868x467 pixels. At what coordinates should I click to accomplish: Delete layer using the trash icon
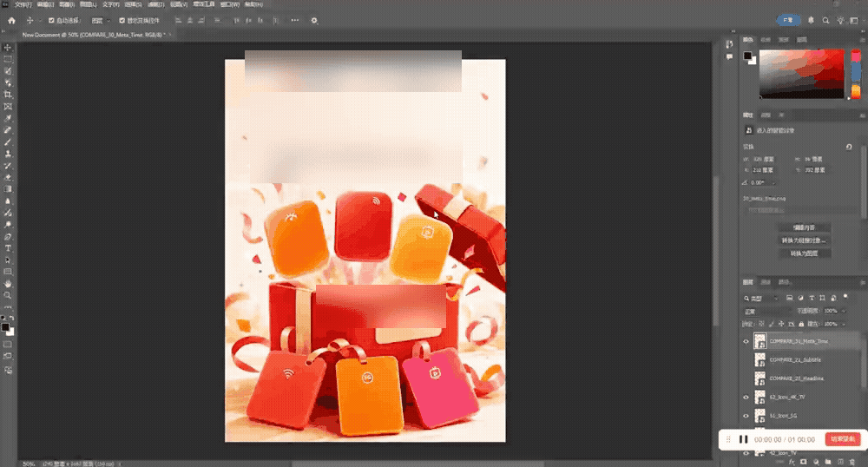852,462
